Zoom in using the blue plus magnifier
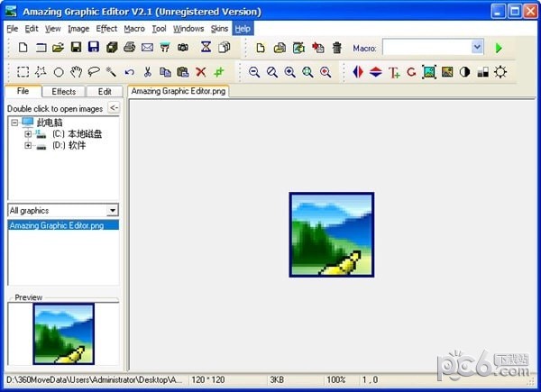Screen dimensions: 541x392 click(x=289, y=72)
